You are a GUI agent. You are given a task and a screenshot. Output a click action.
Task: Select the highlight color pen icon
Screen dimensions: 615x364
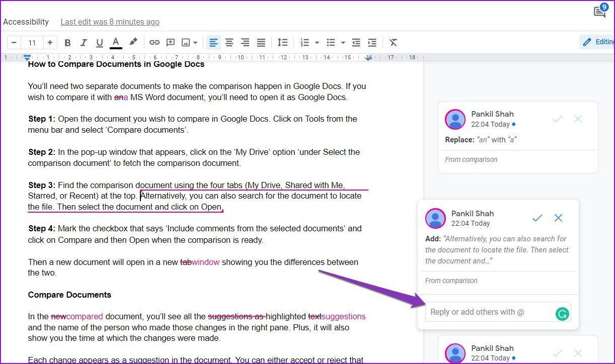tap(133, 43)
